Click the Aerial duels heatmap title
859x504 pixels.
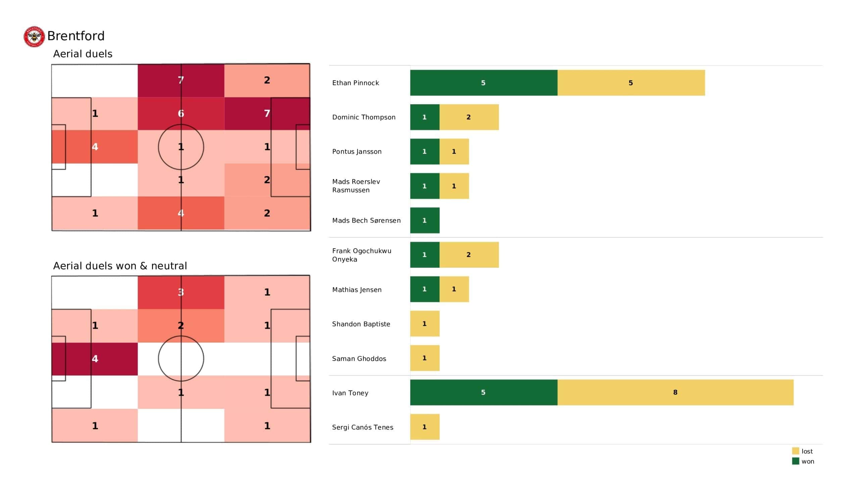pyautogui.click(x=83, y=54)
